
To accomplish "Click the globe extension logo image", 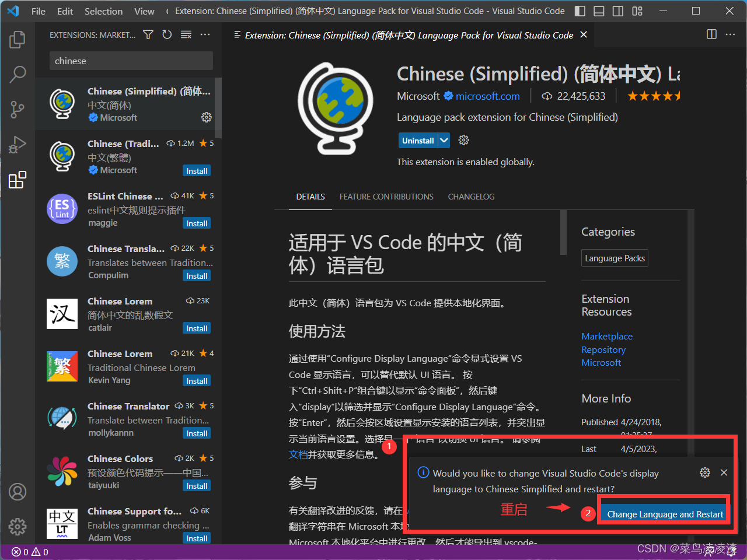I will [x=335, y=108].
